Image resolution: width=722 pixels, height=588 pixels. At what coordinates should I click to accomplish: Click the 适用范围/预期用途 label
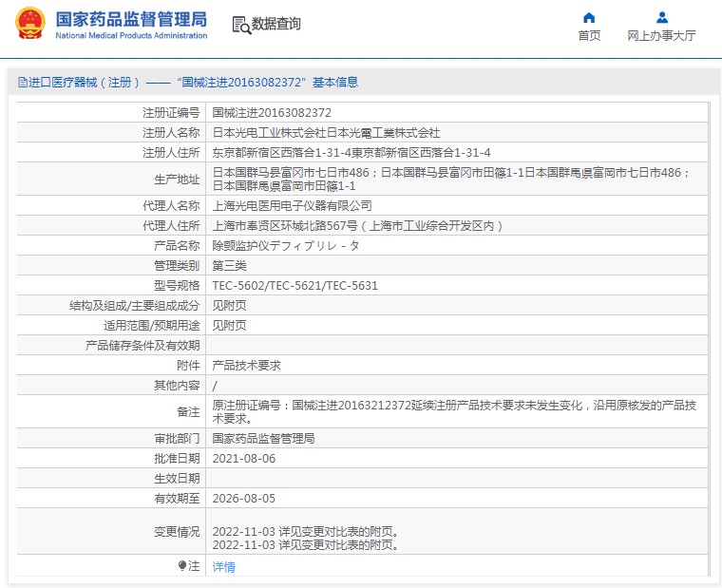tap(151, 326)
